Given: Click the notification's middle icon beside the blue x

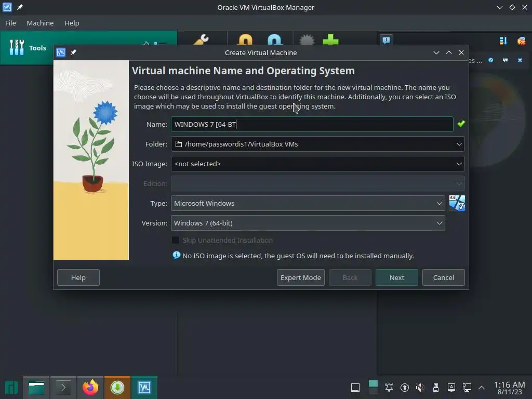Looking at the screenshot, I should click(505, 60).
